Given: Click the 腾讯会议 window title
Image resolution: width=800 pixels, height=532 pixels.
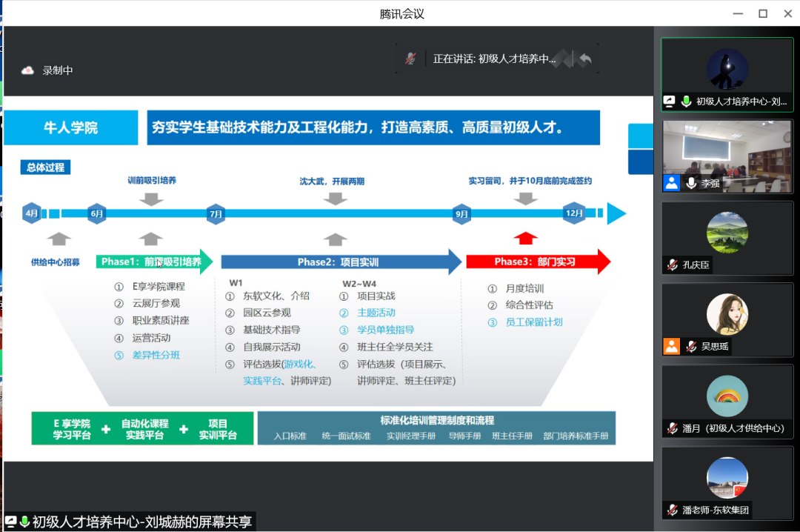Looking at the screenshot, I should click(x=401, y=13).
